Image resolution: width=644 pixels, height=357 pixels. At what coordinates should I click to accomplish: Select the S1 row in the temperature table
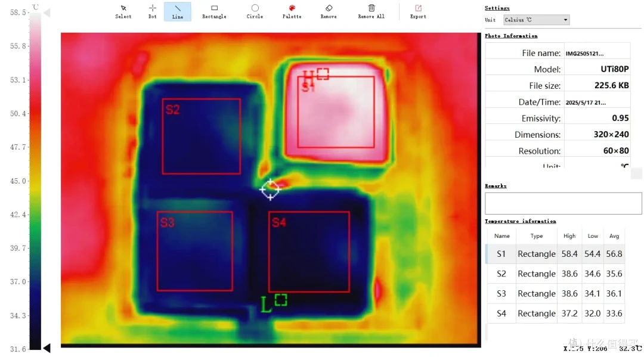[555, 254]
